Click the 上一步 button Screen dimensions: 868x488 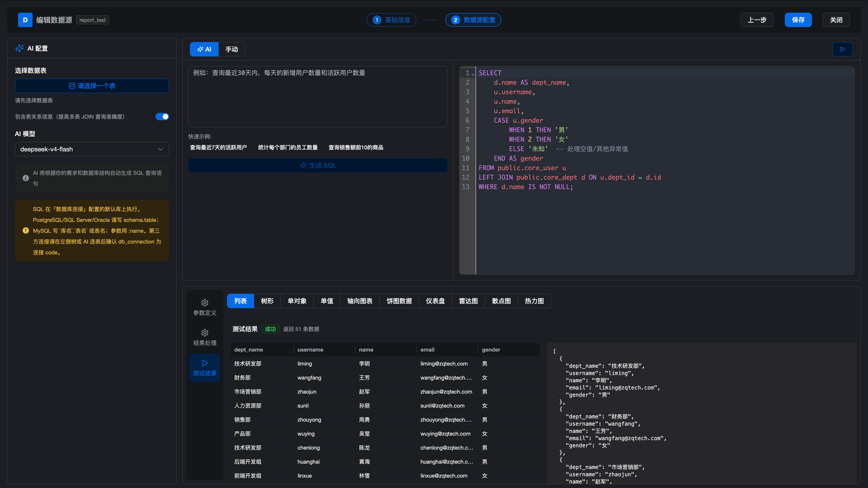[757, 20]
